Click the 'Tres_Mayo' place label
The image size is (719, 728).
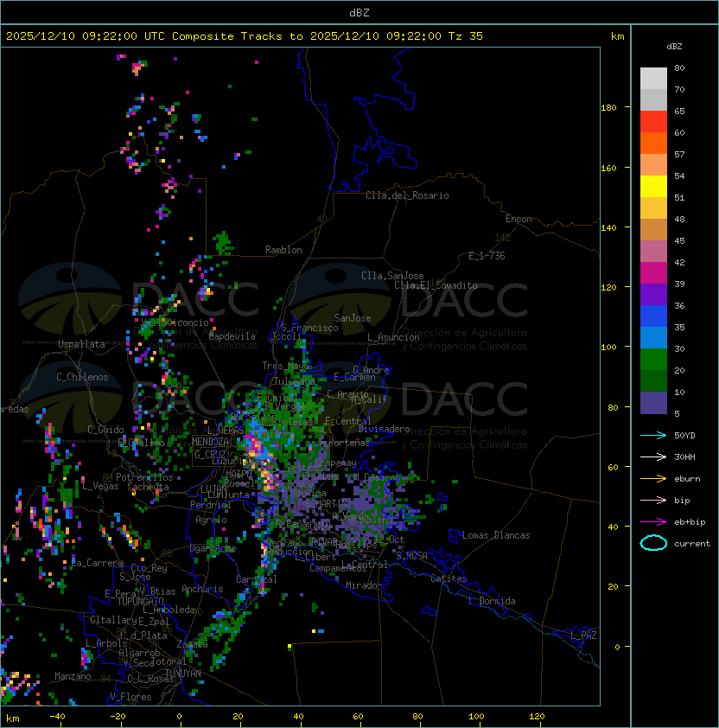[286, 366]
